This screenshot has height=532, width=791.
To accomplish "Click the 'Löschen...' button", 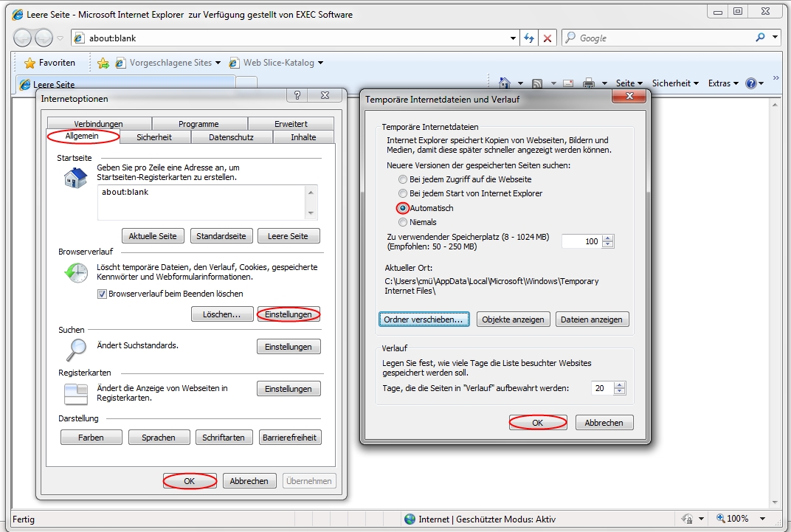I will tap(222, 314).
